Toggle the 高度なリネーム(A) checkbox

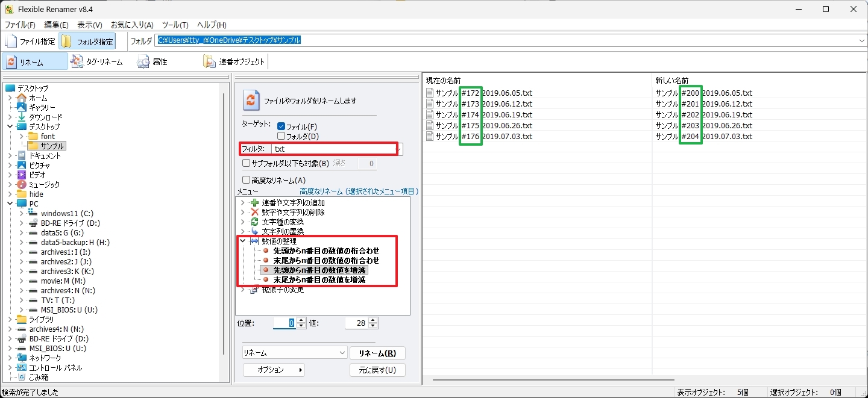coord(246,180)
